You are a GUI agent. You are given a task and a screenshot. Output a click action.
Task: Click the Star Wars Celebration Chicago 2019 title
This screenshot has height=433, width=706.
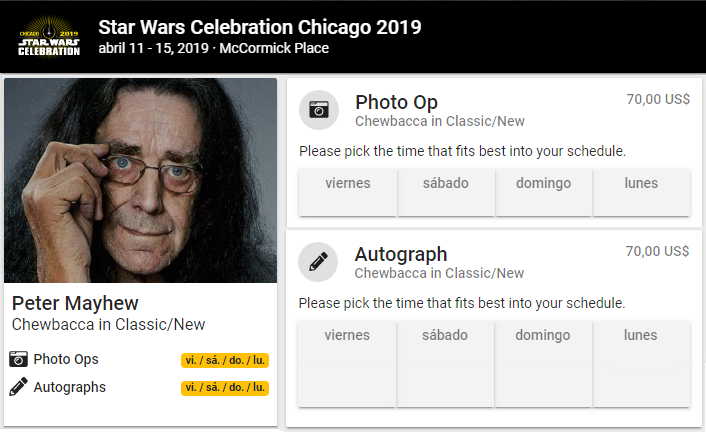[x=260, y=25]
